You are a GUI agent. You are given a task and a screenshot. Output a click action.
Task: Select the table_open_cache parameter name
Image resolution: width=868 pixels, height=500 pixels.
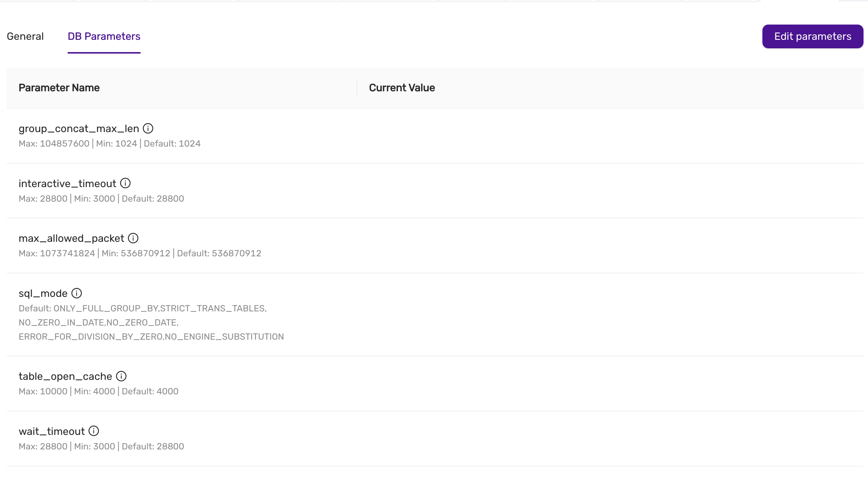(x=65, y=376)
